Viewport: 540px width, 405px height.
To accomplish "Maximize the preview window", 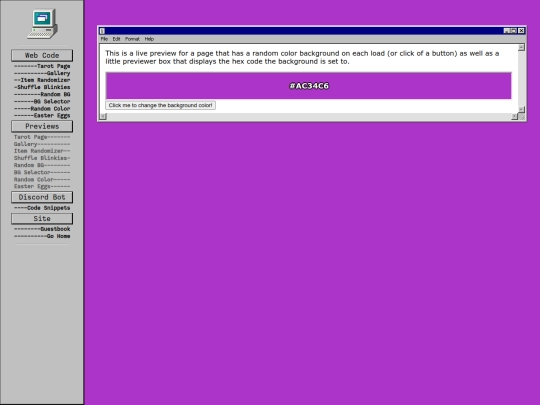I will coord(513,31).
